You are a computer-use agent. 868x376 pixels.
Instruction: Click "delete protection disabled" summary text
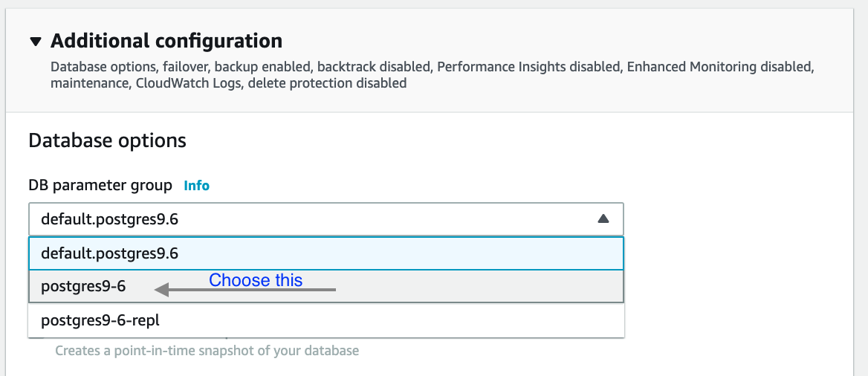point(327,83)
